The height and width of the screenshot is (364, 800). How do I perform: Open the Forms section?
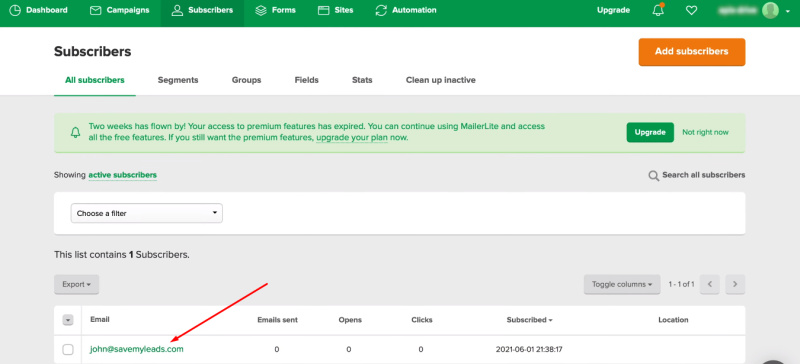[275, 10]
